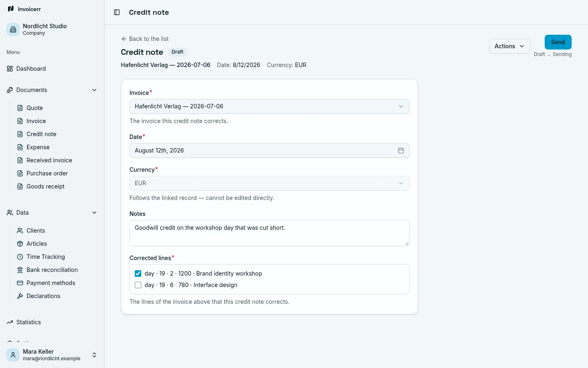Click the Currency: EUR header text
588x368 pixels.
(x=287, y=65)
